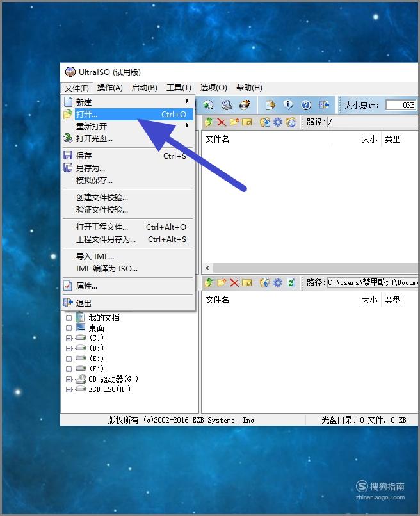This screenshot has height=516, width=420.
Task: Click the 大小总计 0KB field
Action: click(401, 105)
